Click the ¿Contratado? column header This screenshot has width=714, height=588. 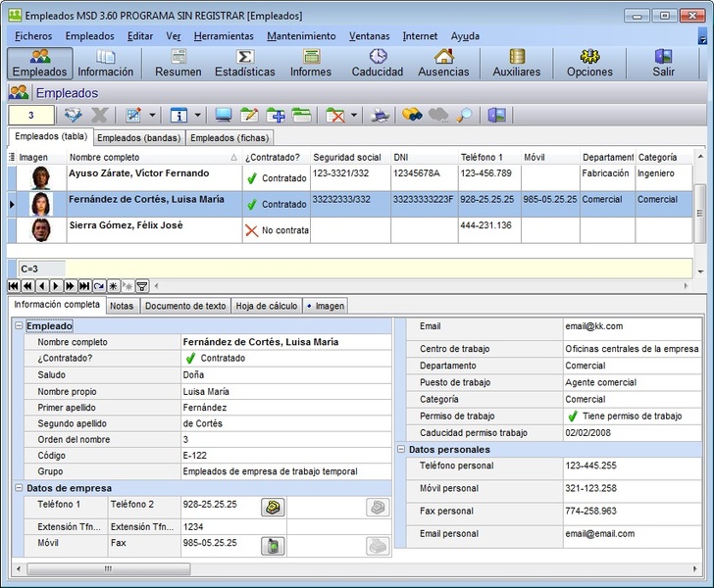tap(276, 158)
